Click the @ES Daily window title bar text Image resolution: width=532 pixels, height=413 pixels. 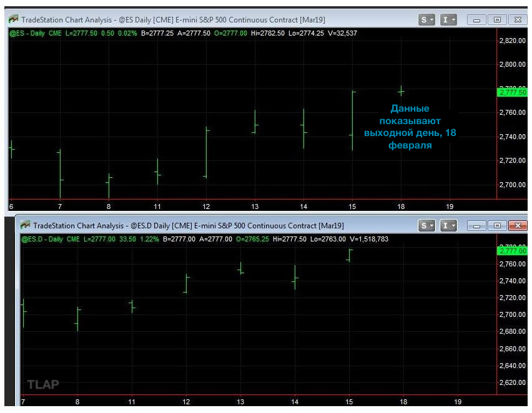coord(173,20)
